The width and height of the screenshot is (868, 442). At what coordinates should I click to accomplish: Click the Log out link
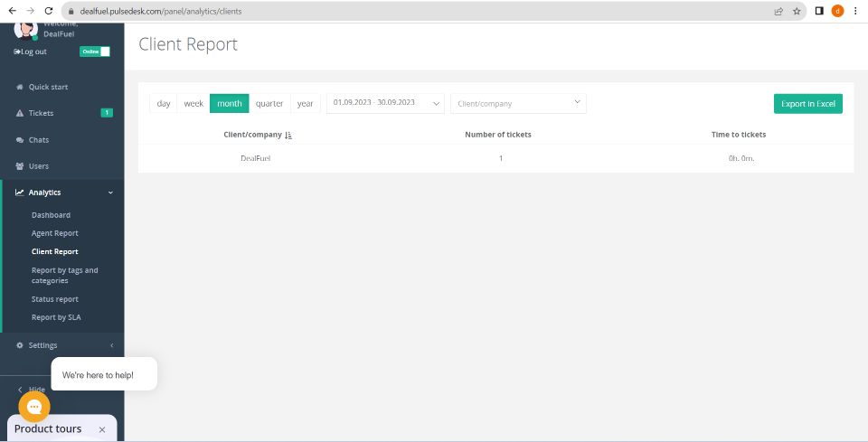pyautogui.click(x=31, y=52)
